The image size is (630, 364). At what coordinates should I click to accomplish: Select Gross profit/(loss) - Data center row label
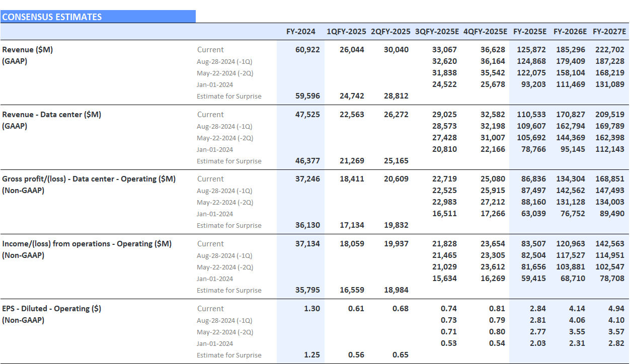(x=89, y=178)
